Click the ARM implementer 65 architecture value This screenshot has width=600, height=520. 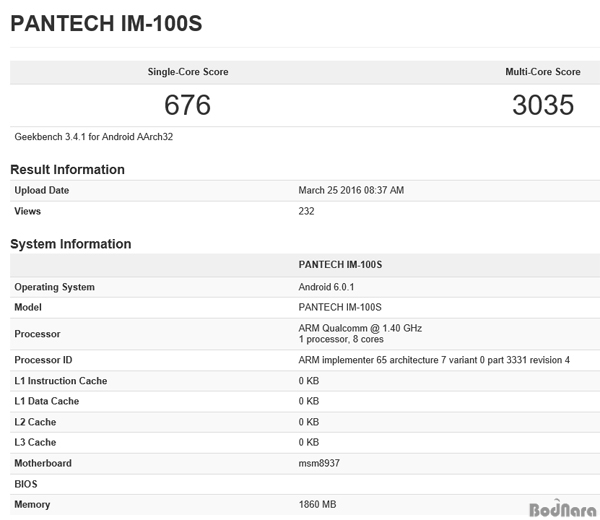pyautogui.click(x=434, y=360)
